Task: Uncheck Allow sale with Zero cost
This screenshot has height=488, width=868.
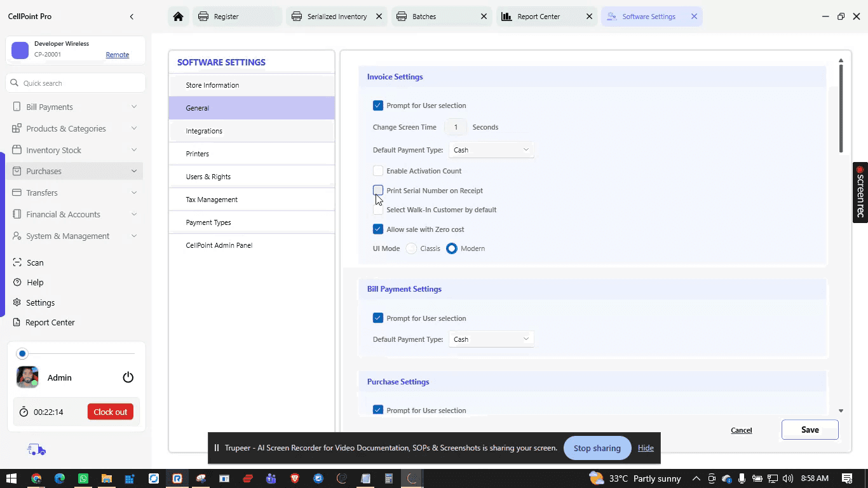Action: (378, 229)
